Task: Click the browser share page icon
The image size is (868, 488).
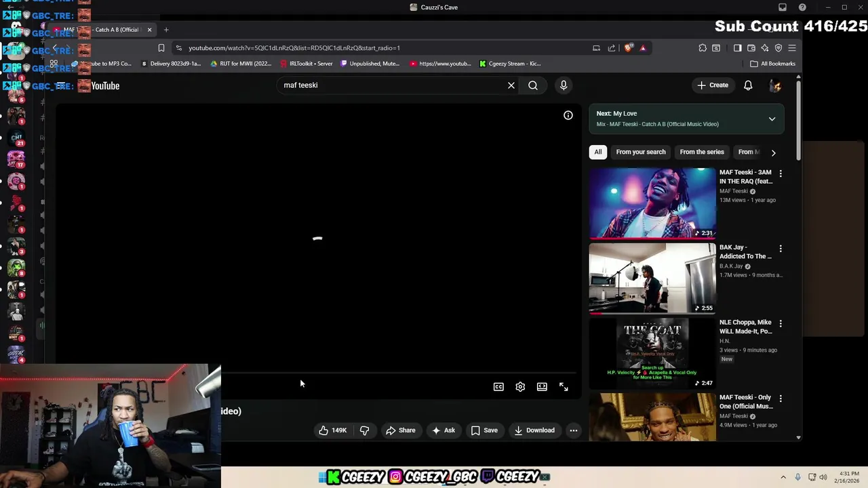Action: point(612,48)
